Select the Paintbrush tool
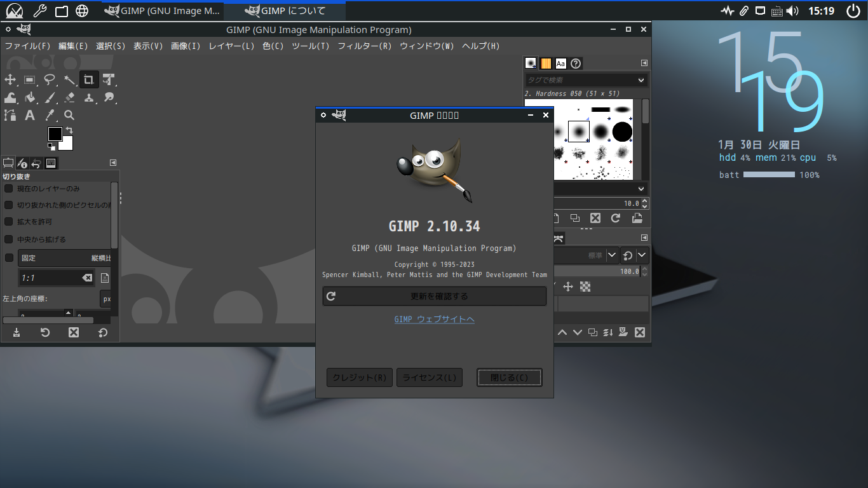The image size is (868, 488). tap(50, 97)
